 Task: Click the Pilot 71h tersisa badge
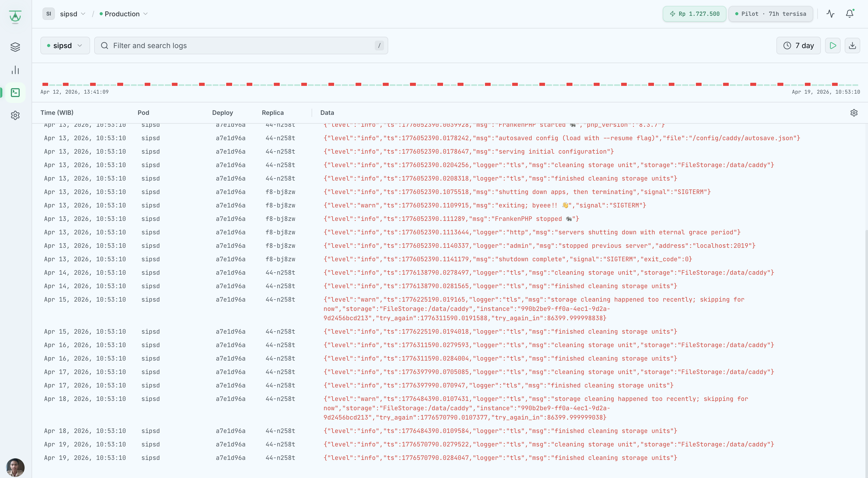[771, 14]
